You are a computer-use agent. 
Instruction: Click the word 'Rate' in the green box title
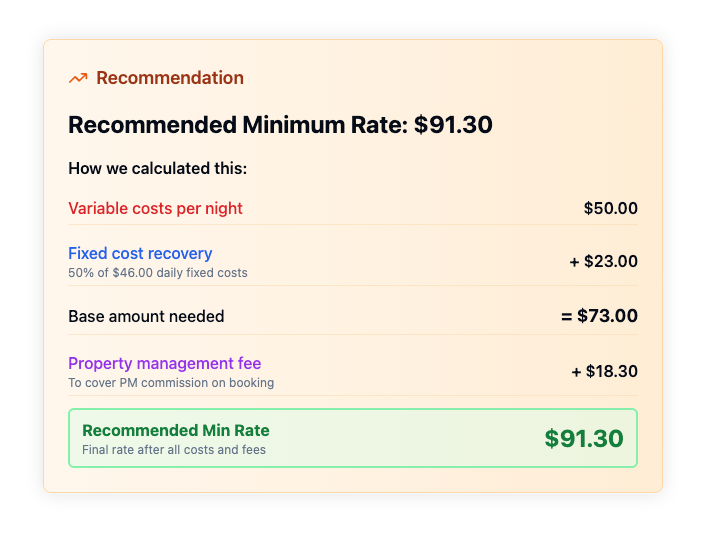tap(252, 431)
